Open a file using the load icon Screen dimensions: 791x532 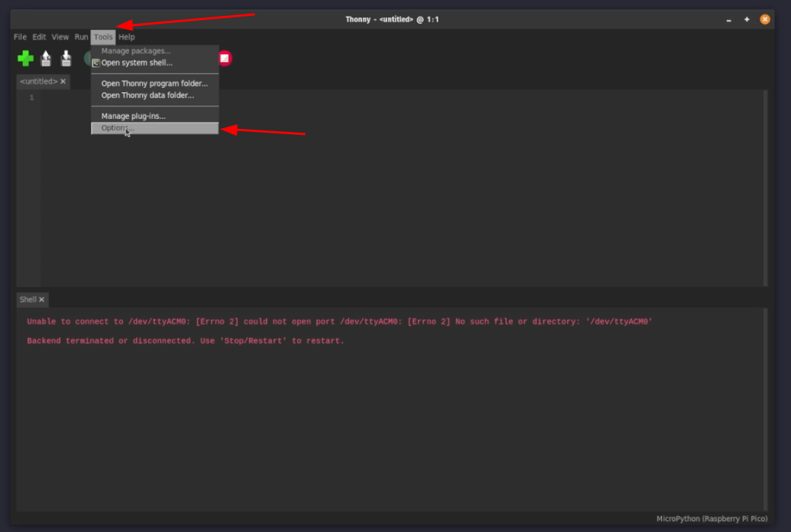coord(45,58)
